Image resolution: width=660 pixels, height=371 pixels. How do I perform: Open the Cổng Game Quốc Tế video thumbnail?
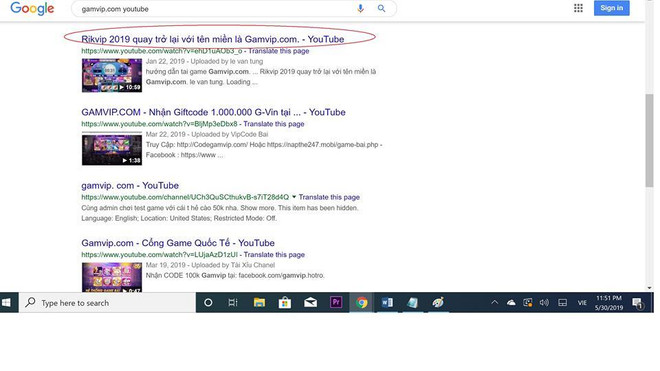click(x=112, y=277)
